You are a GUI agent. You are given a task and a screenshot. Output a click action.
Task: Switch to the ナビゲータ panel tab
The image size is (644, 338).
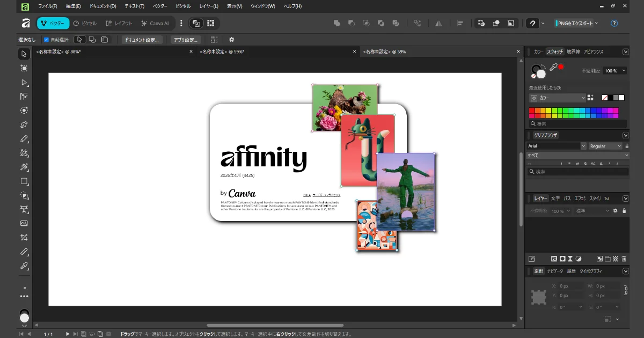point(555,271)
